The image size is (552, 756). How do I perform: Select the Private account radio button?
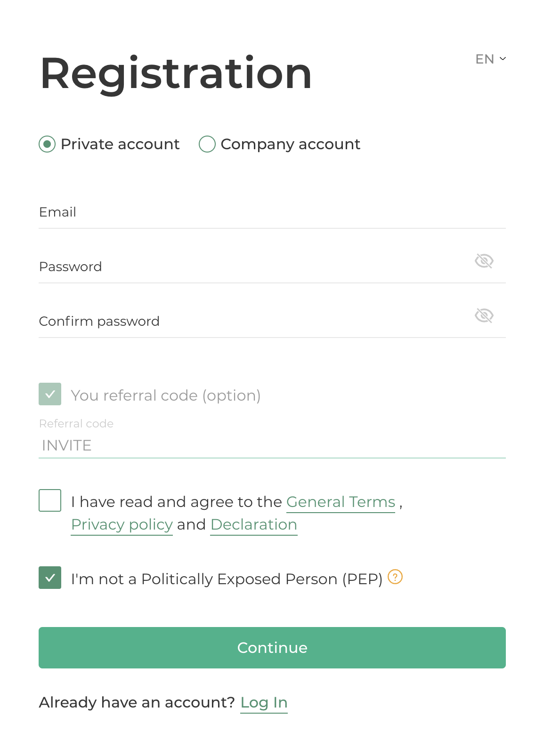click(47, 144)
